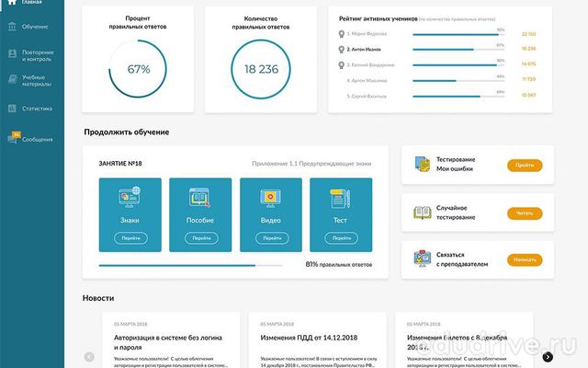Open Сообщения envelope icon with badge

pyautogui.click(x=13, y=139)
